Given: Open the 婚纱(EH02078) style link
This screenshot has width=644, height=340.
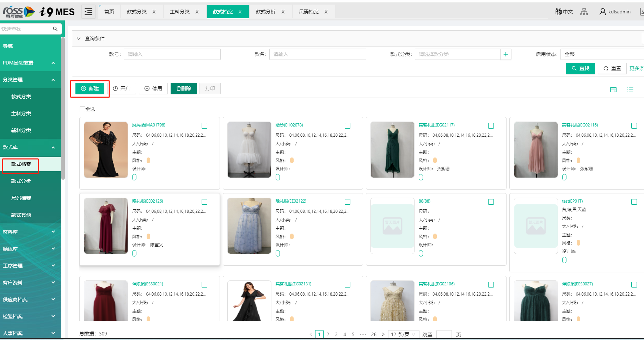Looking at the screenshot, I should (289, 125).
